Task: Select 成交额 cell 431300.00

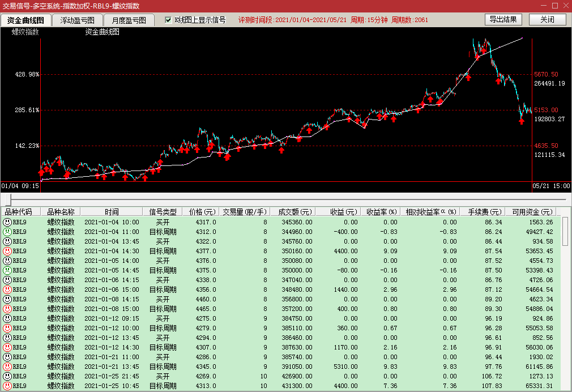Action: coord(297,386)
